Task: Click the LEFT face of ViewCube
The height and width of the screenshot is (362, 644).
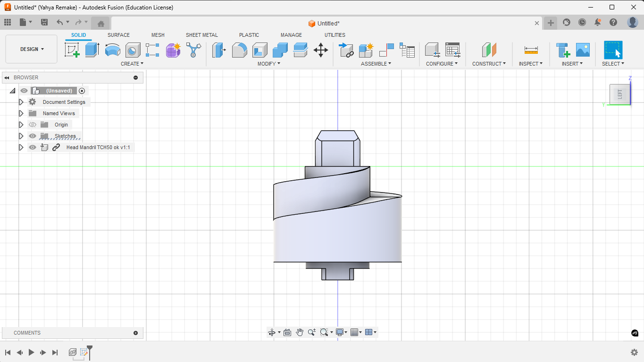Action: tap(619, 94)
